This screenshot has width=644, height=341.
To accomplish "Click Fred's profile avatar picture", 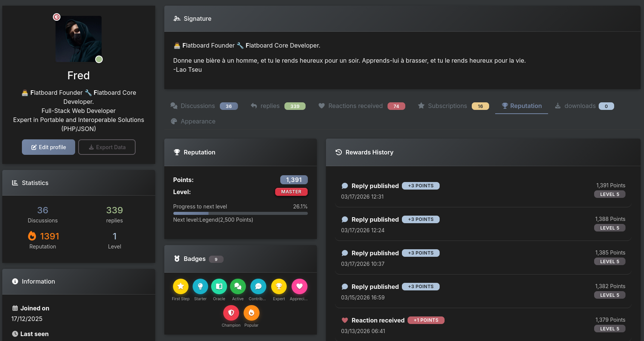I will [79, 39].
